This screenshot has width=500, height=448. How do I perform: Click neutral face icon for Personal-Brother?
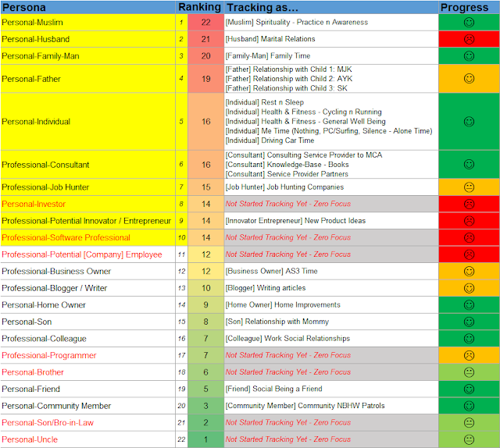pos(469,372)
